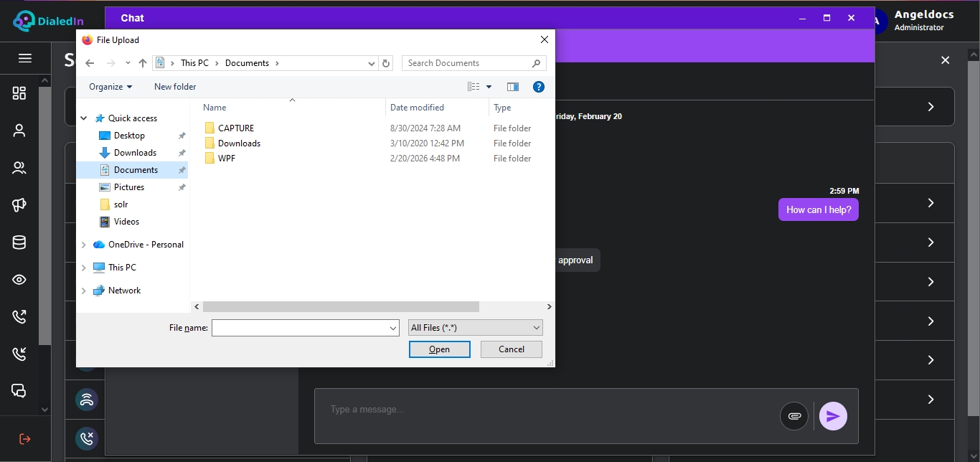Open the outbound call icon in sidebar
980x462 pixels.
(x=19, y=316)
